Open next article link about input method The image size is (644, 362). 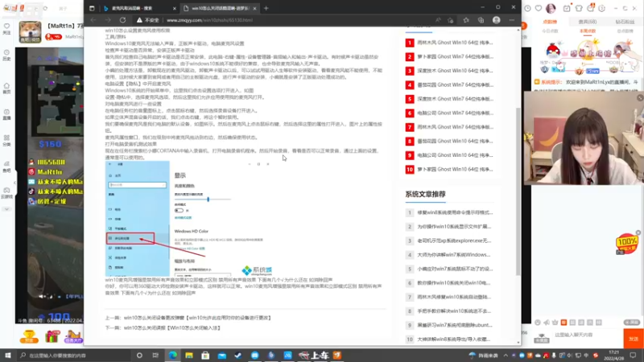pos(172,327)
